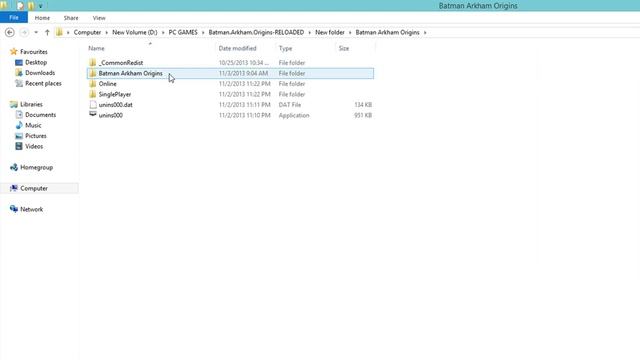The width and height of the screenshot is (640, 360).
Task: Click New Volume (D:) breadcrumb
Action: 135,32
